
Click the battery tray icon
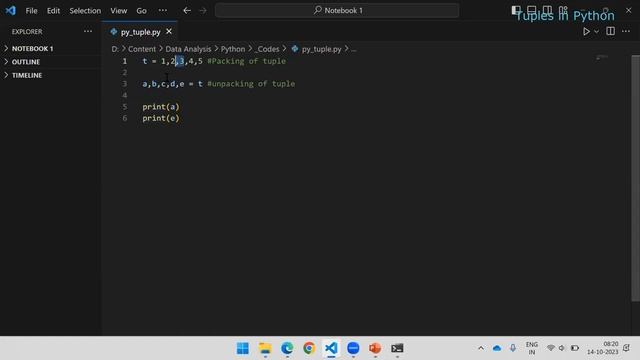[x=575, y=348]
